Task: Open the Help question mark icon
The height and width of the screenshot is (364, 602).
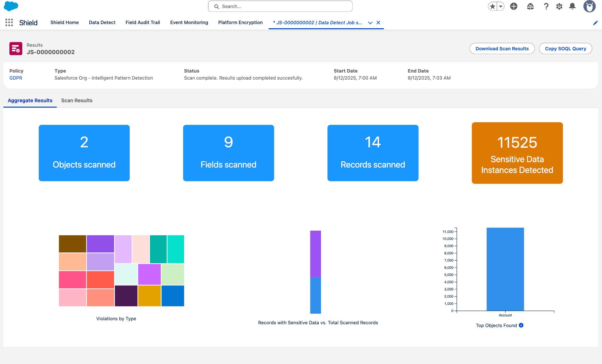Action: click(x=546, y=6)
